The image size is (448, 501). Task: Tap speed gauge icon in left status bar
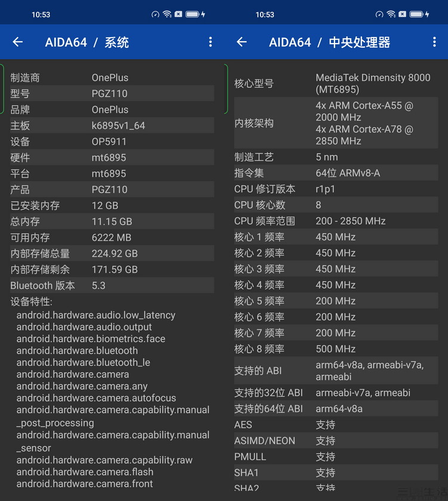155,14
